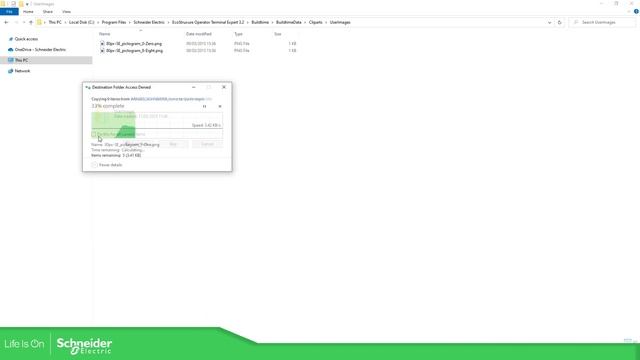Open OneDrive - Schneider Electric in the navigation pane

coord(40,50)
